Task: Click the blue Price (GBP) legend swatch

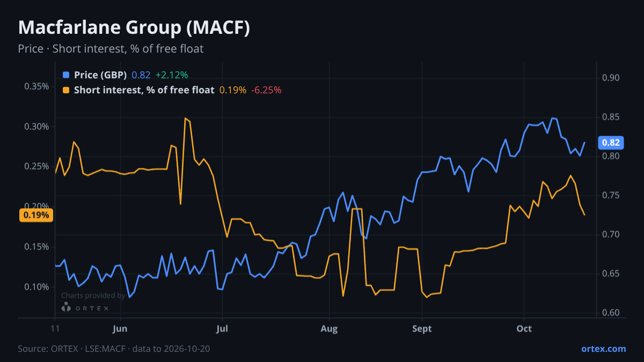Action: (66, 75)
